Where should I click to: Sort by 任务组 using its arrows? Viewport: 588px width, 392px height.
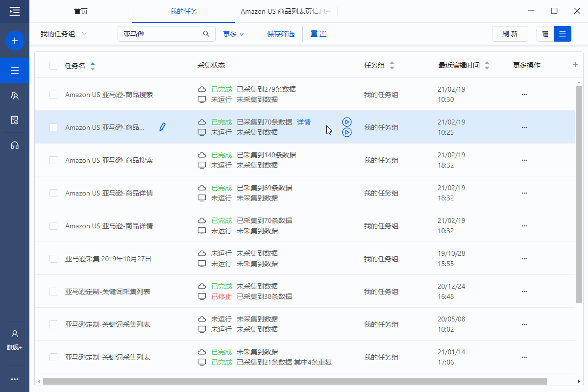[392, 66]
